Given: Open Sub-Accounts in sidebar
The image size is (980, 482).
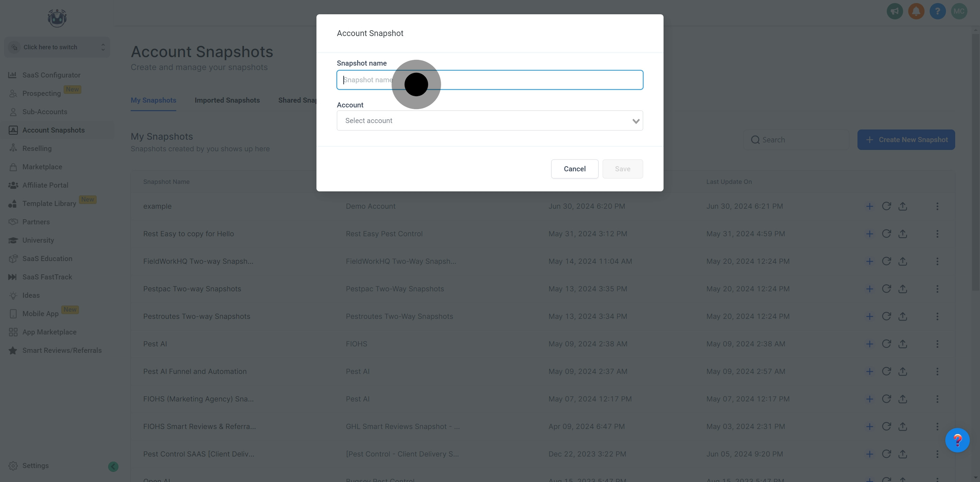Looking at the screenshot, I should click(x=45, y=112).
